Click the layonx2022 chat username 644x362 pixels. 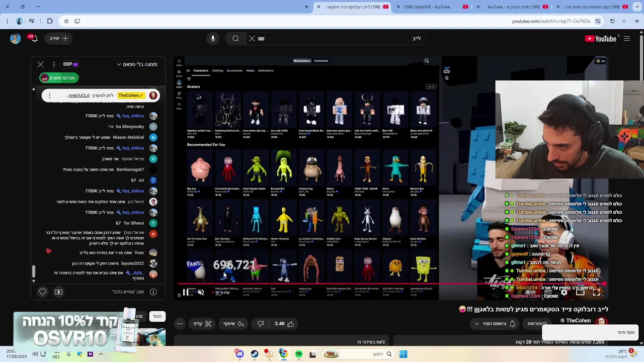pos(132,263)
